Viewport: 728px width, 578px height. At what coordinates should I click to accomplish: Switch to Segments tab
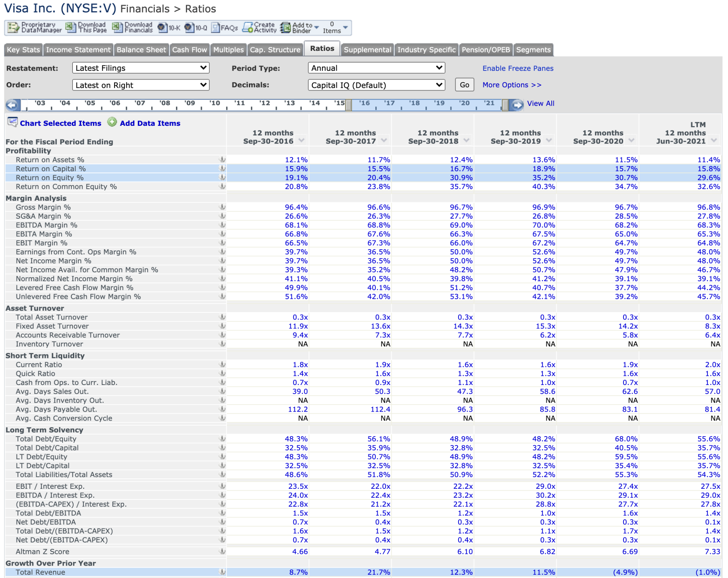pyautogui.click(x=533, y=50)
